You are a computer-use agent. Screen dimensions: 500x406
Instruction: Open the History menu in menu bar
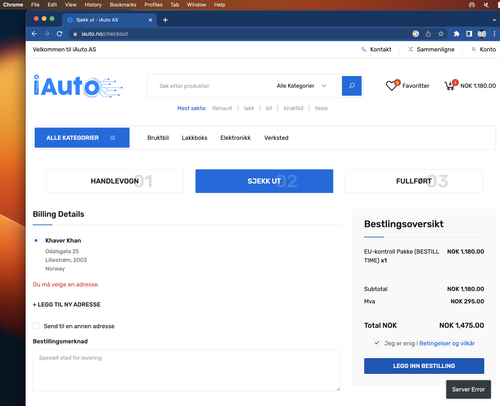(x=93, y=5)
